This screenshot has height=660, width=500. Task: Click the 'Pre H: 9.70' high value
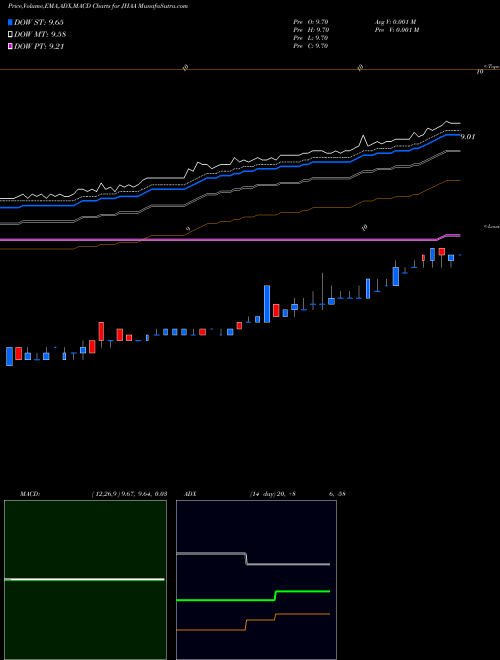point(311,30)
